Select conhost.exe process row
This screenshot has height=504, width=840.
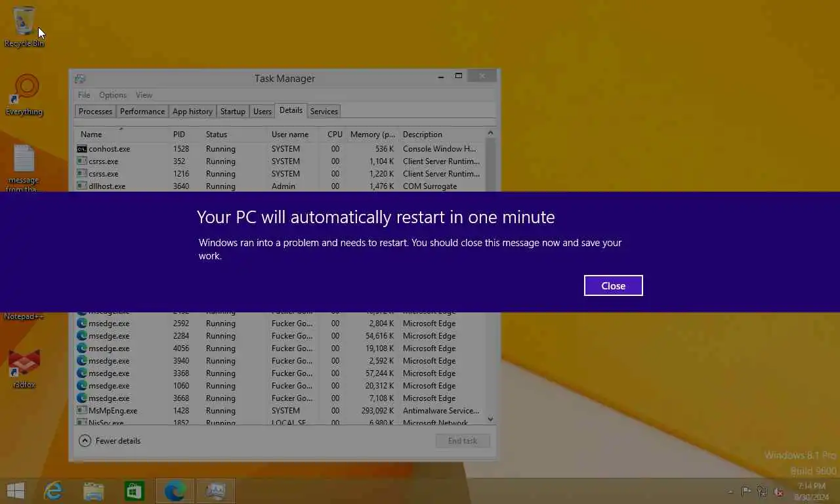click(280, 149)
